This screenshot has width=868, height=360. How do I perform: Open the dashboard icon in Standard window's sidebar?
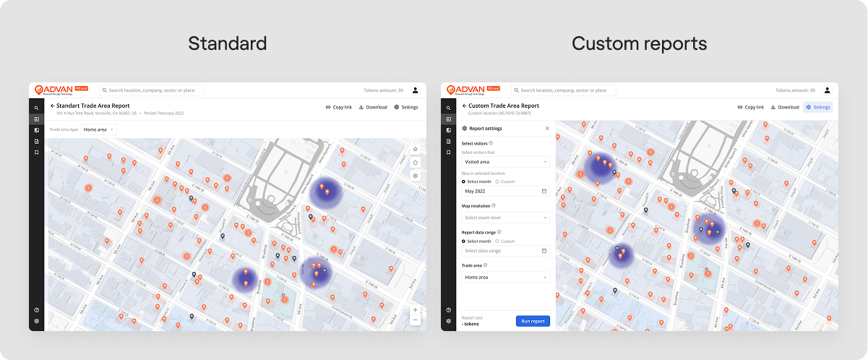click(x=36, y=119)
